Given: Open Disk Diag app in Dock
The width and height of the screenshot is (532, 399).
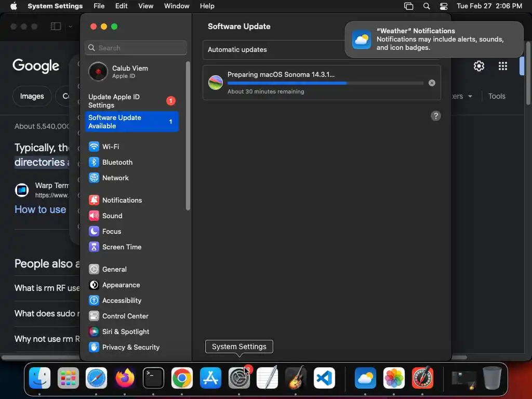Looking at the screenshot, I should 422,378.
